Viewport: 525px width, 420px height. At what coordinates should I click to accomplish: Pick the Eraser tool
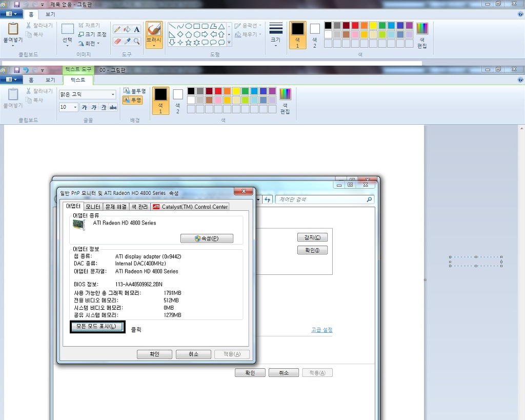(x=117, y=41)
